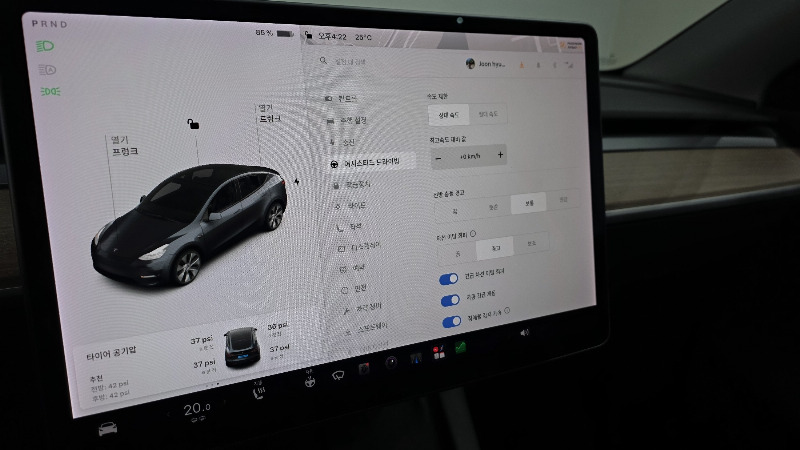
Task: Open the 어시스티드 드라이빙 settings menu
Action: pyautogui.click(x=371, y=162)
